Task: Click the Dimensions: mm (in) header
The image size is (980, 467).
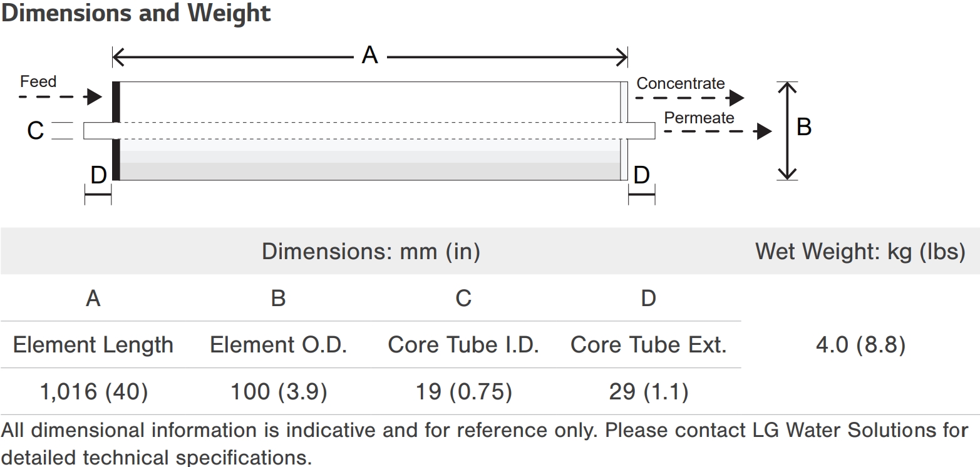Action: (371, 251)
